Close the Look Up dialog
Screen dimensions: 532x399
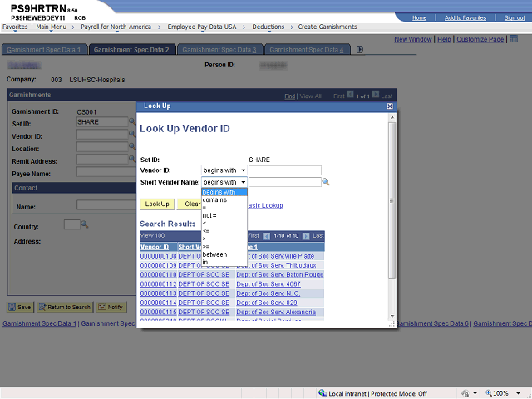point(390,106)
